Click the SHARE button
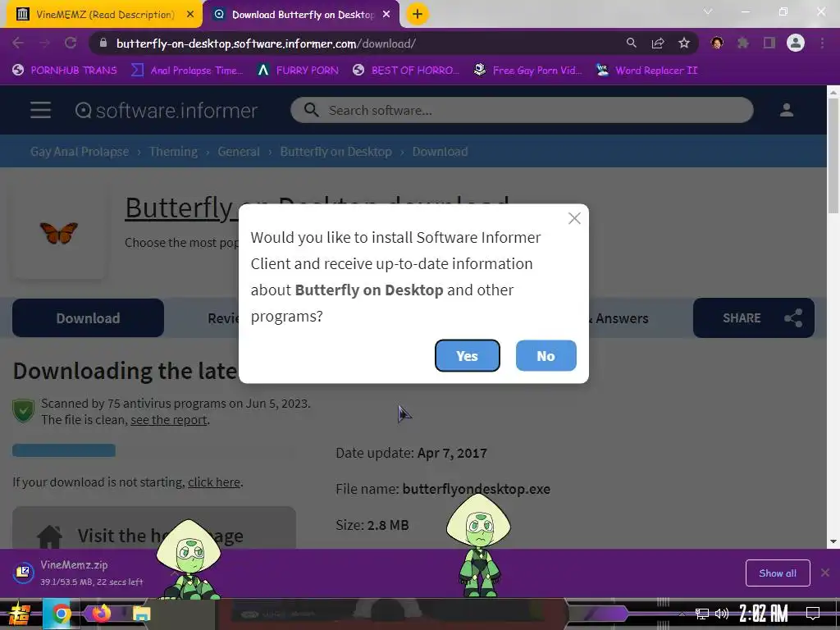The width and height of the screenshot is (840, 630). pos(754,318)
